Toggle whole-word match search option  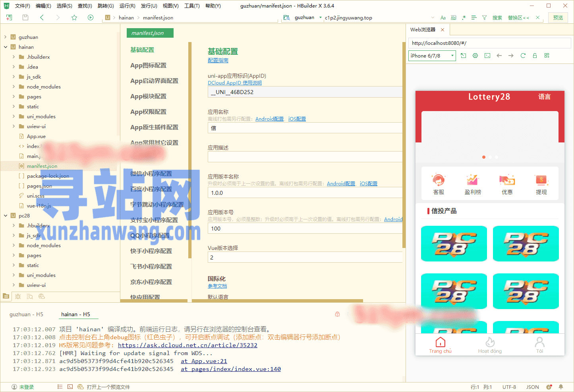click(x=453, y=17)
